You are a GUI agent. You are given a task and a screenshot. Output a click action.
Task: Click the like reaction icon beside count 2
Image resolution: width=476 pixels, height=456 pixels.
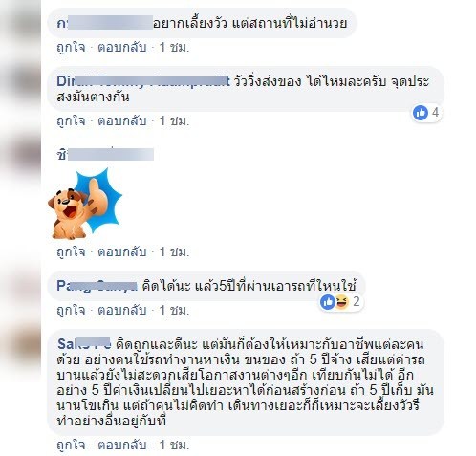click(328, 301)
